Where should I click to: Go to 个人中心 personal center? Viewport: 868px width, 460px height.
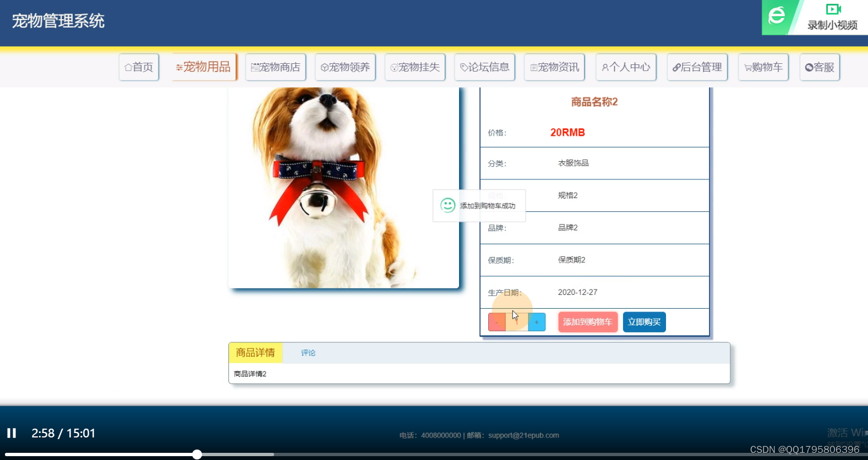[x=626, y=67]
